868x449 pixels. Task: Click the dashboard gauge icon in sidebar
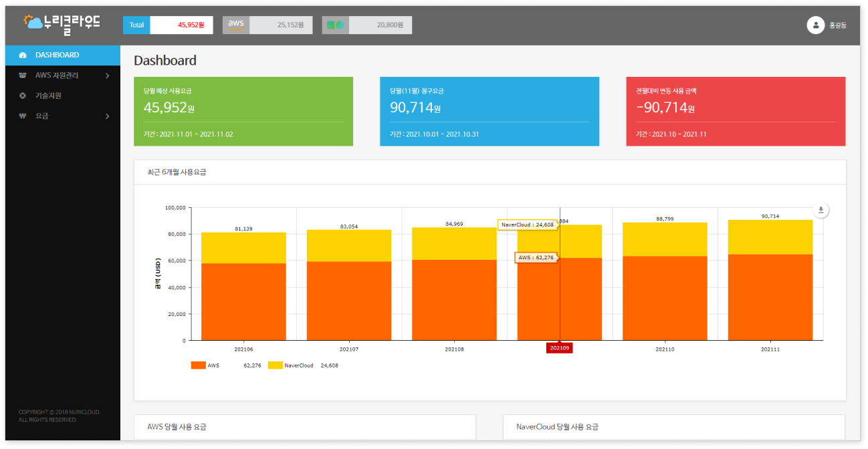(x=23, y=55)
